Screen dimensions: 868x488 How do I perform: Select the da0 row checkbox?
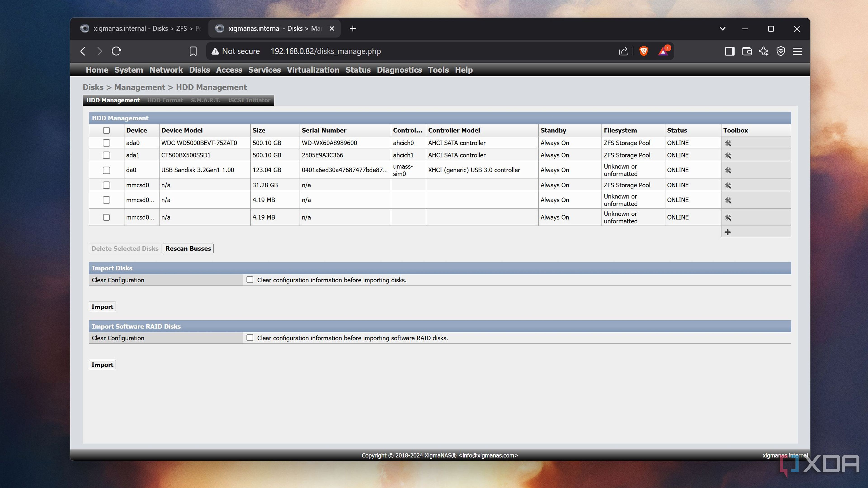pos(106,170)
